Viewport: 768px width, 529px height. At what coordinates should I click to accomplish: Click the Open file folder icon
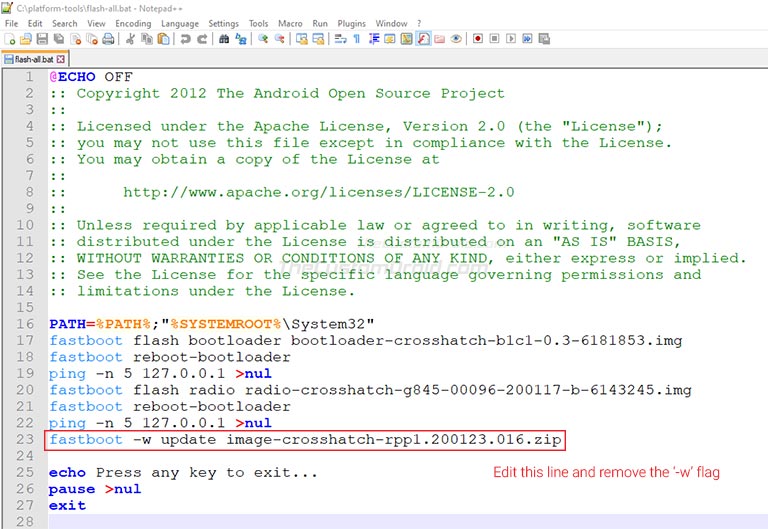(x=26, y=39)
